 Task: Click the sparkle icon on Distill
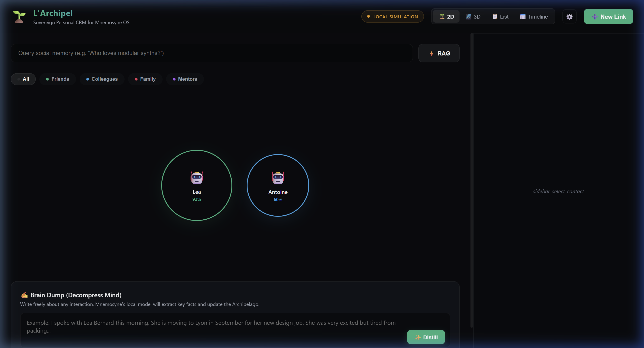click(418, 337)
